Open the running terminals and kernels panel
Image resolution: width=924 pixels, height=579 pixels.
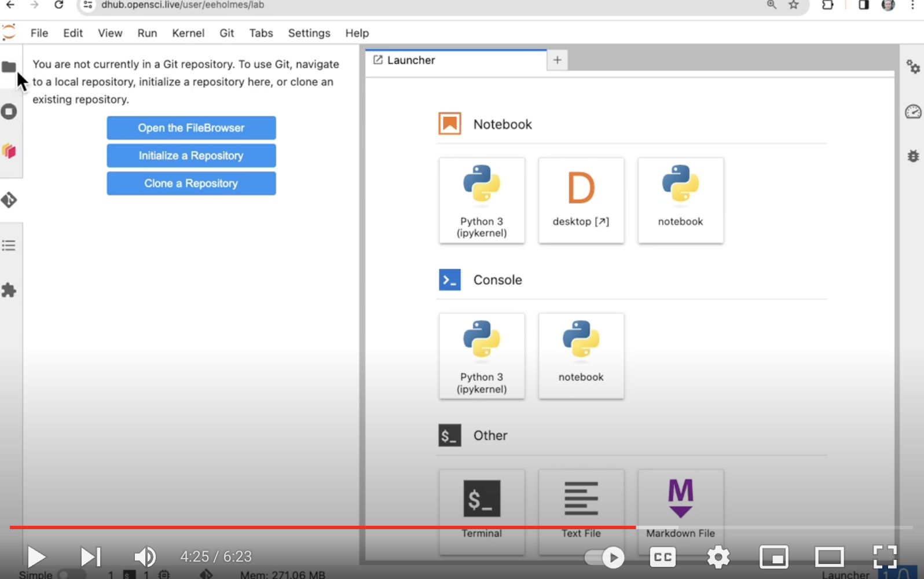pos(9,111)
